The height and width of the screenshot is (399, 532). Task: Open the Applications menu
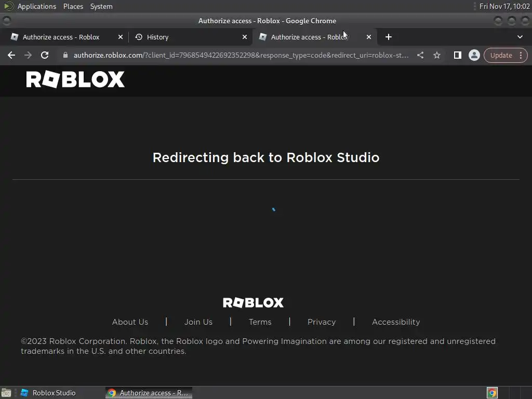(x=37, y=6)
